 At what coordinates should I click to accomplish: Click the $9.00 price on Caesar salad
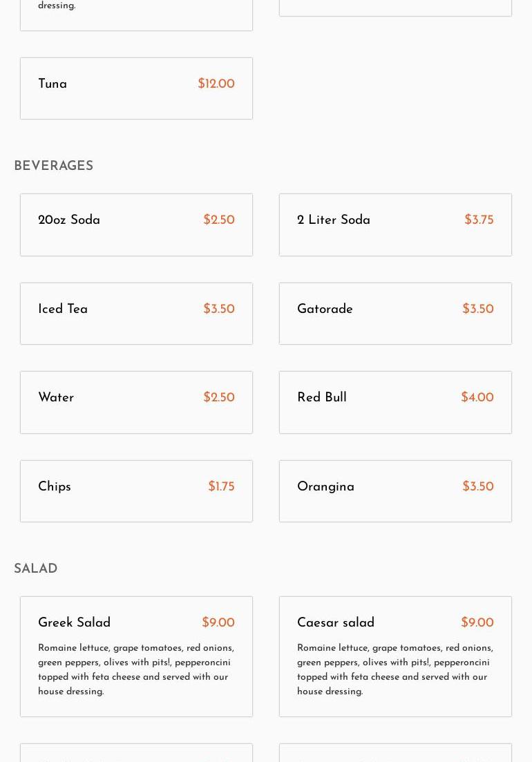point(477,623)
